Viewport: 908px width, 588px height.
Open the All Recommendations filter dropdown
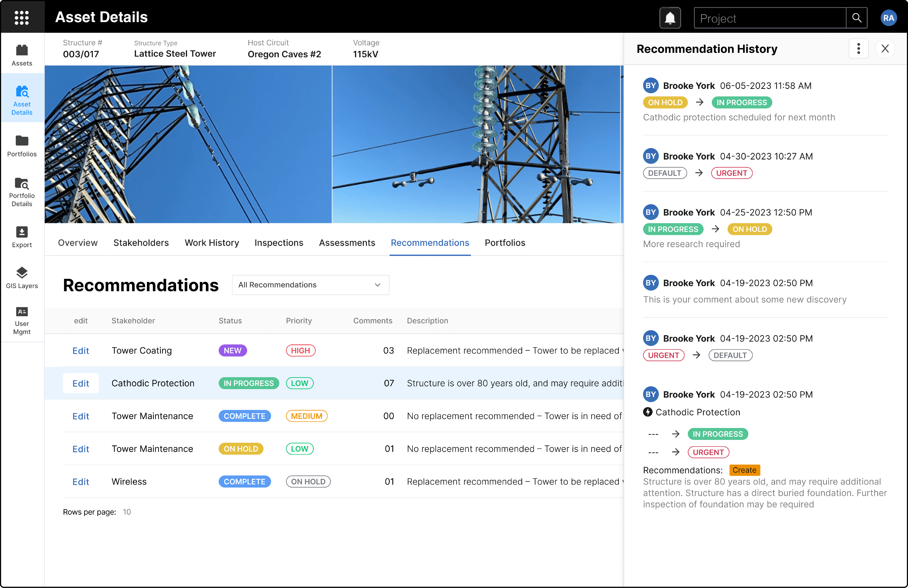[x=310, y=285]
